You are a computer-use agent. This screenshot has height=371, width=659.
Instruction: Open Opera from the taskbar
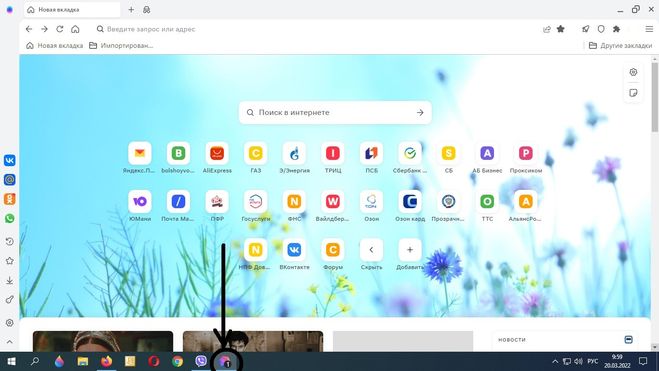[x=154, y=361]
